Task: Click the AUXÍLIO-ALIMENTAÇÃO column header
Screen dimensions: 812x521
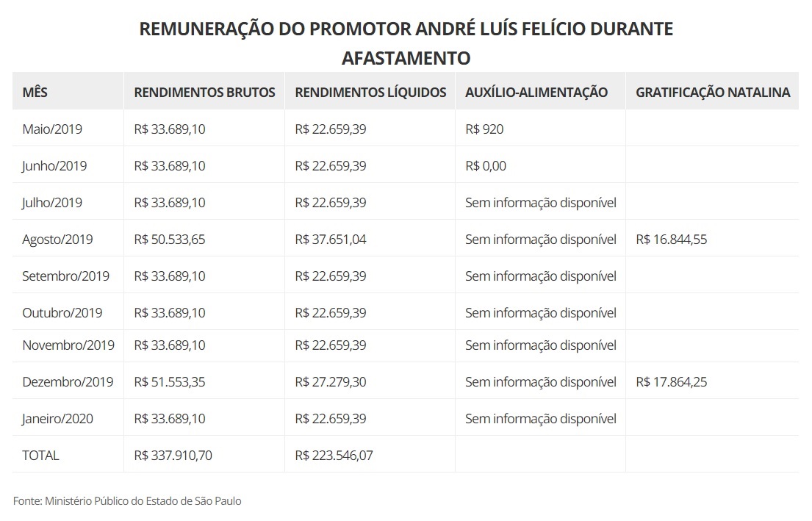Action: [536, 92]
